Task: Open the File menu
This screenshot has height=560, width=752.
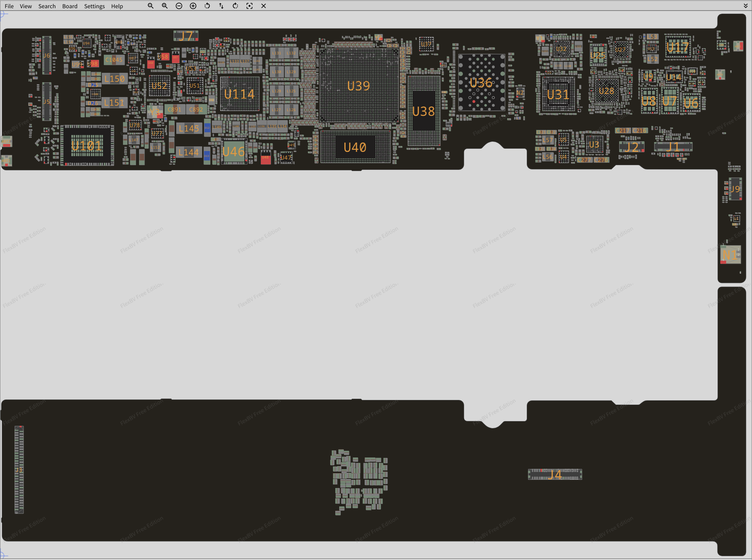Action: pyautogui.click(x=9, y=6)
